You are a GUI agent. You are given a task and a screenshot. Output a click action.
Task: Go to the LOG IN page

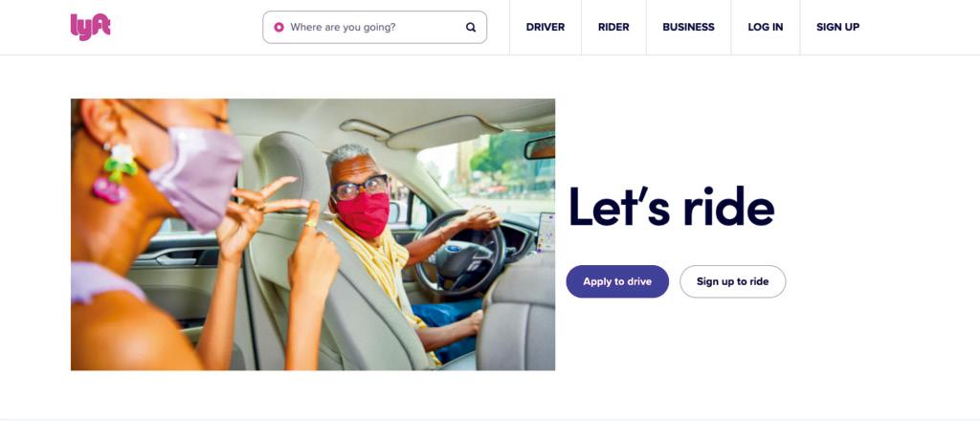click(765, 28)
